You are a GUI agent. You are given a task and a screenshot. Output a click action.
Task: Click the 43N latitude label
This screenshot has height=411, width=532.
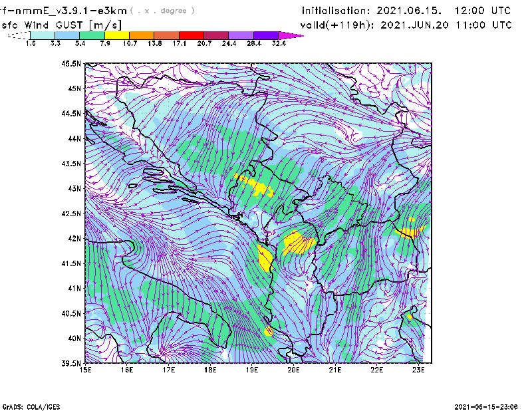tap(74, 188)
